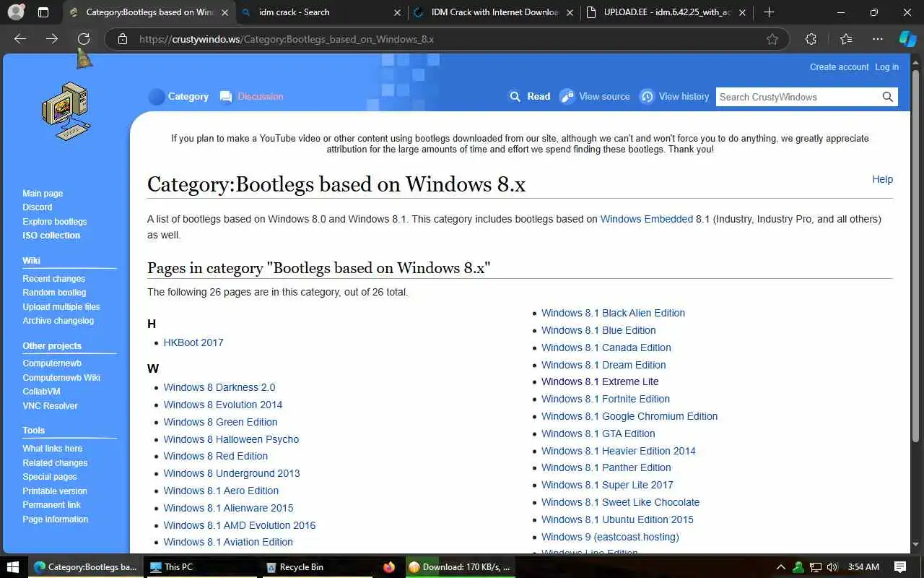Open Printable version link
This screenshot has height=578, width=924.
coord(55,491)
